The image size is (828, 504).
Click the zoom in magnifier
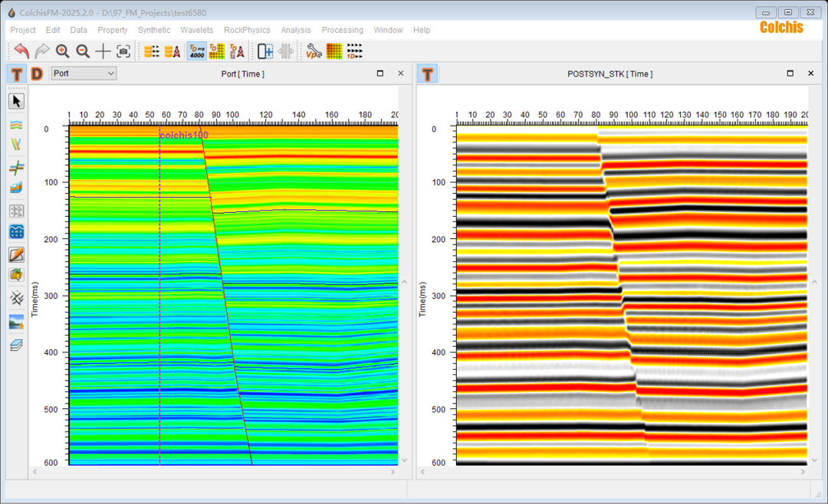(x=62, y=51)
